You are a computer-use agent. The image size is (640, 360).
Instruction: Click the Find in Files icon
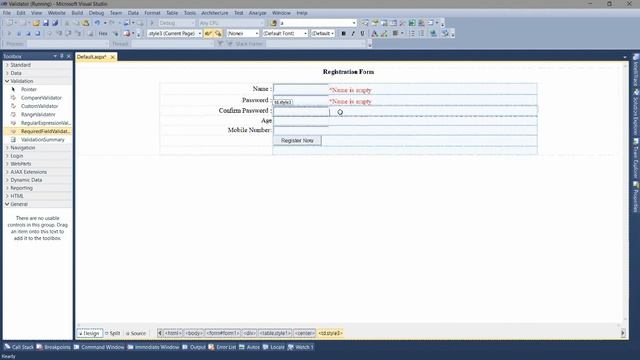pos(274,23)
